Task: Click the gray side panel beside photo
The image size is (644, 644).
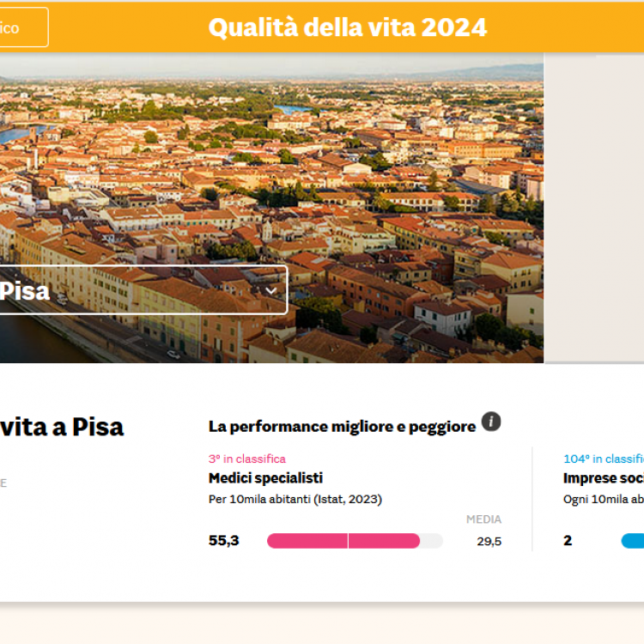Action: [594, 206]
